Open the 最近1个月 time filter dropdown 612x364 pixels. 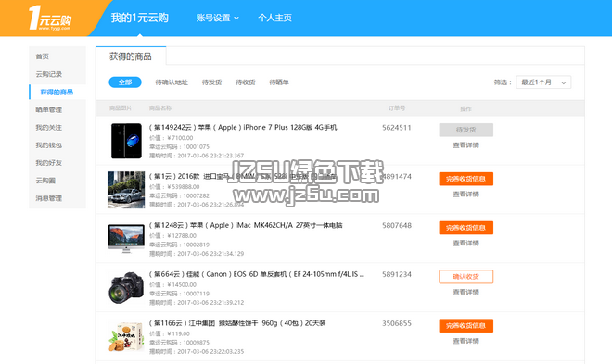543,82
